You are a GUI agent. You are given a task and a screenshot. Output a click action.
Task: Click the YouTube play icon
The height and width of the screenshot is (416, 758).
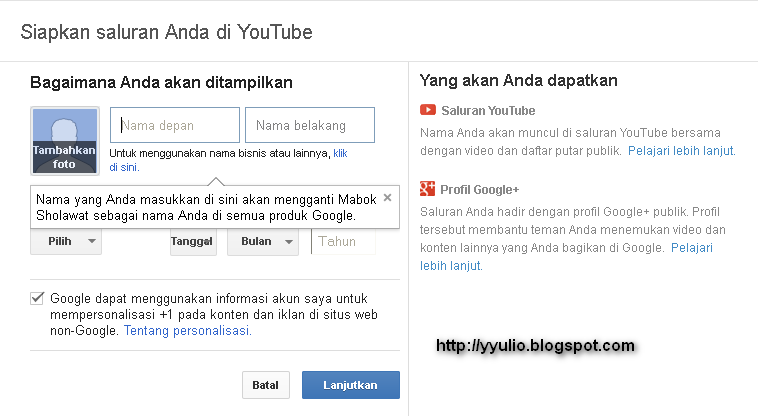(428, 110)
